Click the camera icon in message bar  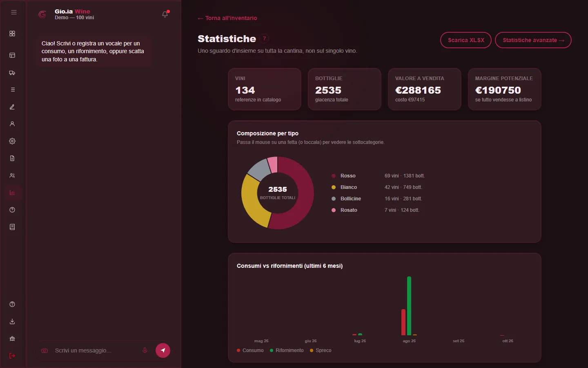point(45,351)
